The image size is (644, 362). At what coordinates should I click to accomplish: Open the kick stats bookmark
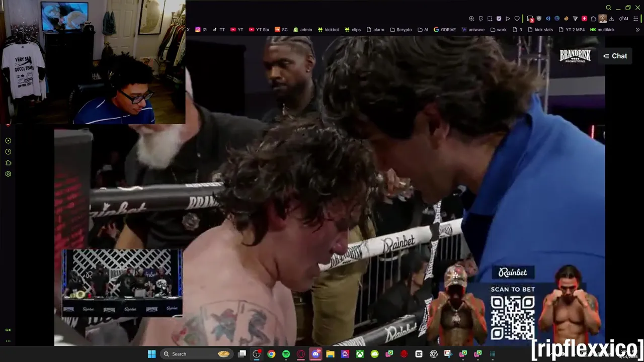pos(540,30)
